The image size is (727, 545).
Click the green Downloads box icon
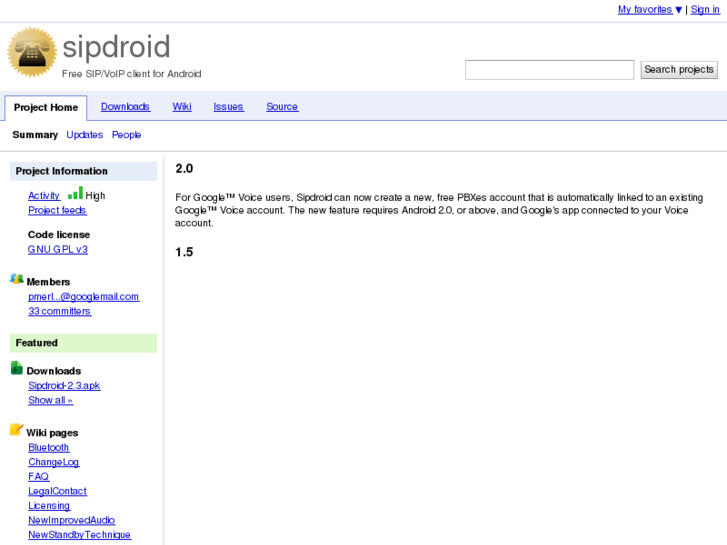point(17,368)
